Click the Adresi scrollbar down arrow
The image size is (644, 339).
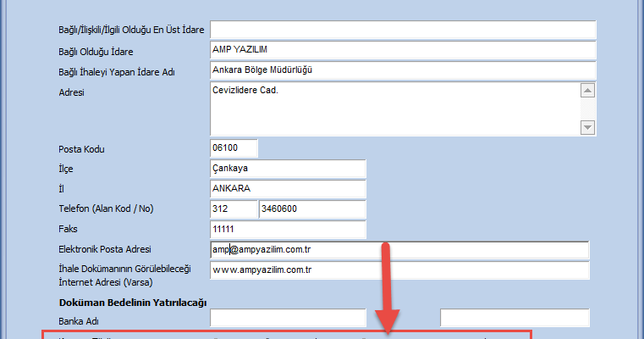pos(588,127)
